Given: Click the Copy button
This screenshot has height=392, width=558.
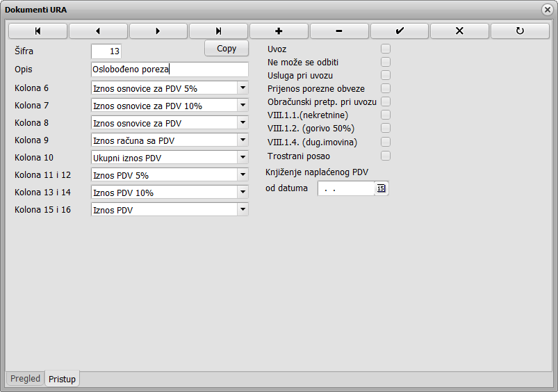Looking at the screenshot, I should 227,49.
